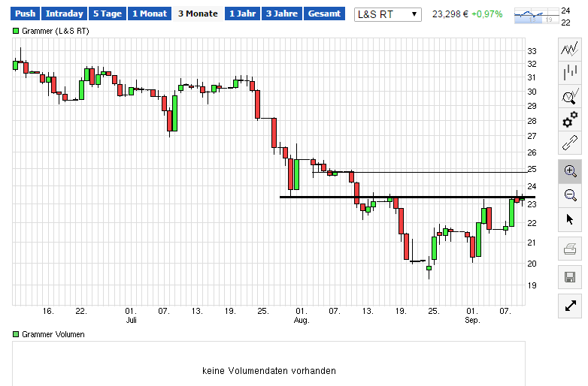Image resolution: width=588 pixels, height=386 pixels.
Task: Click the mini overview chart thumbnail
Action: click(x=537, y=16)
